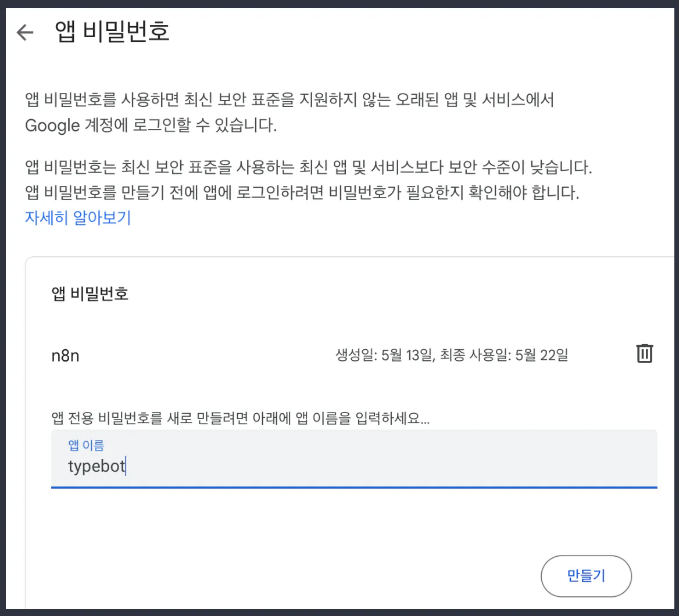Follow the blue learn-more link below the description
Viewport: 679px width, 616px height.
[77, 217]
